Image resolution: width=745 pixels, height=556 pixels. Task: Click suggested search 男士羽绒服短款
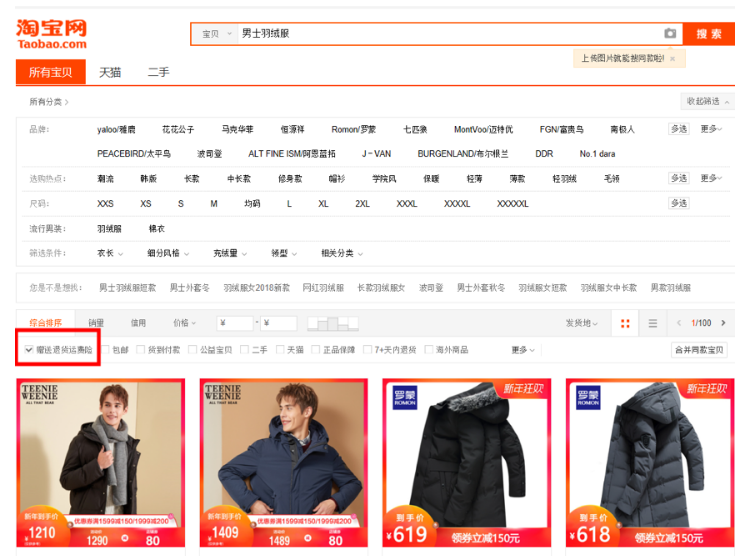click(x=127, y=288)
